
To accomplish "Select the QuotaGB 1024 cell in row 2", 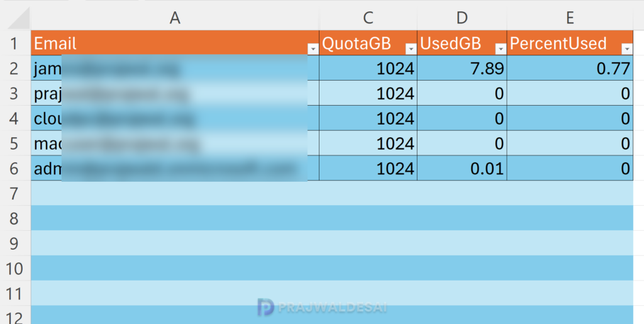I will coord(368,68).
